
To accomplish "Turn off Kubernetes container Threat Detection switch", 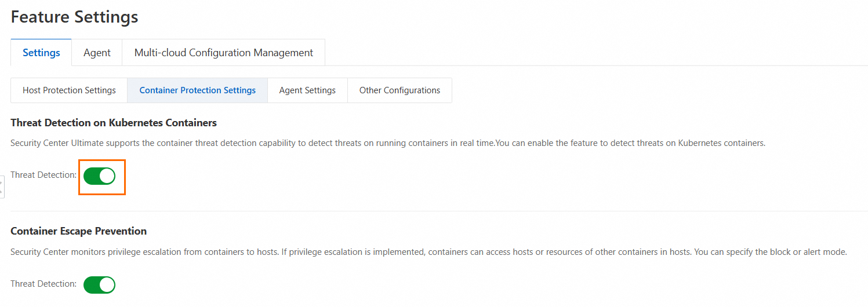I will (100, 176).
